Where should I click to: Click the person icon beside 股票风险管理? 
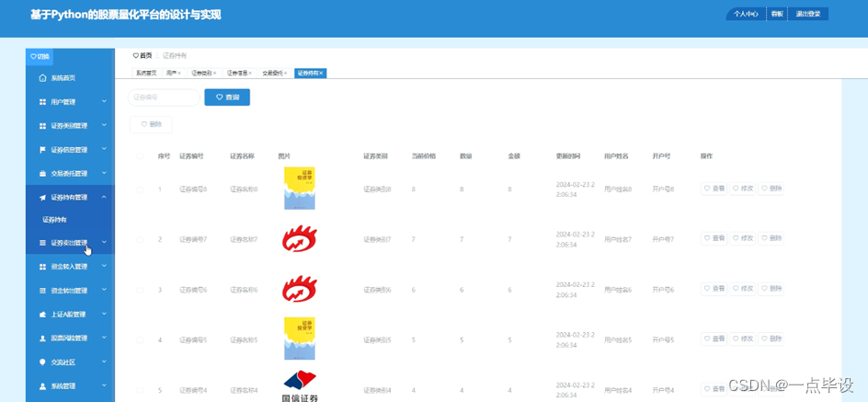[42, 338]
